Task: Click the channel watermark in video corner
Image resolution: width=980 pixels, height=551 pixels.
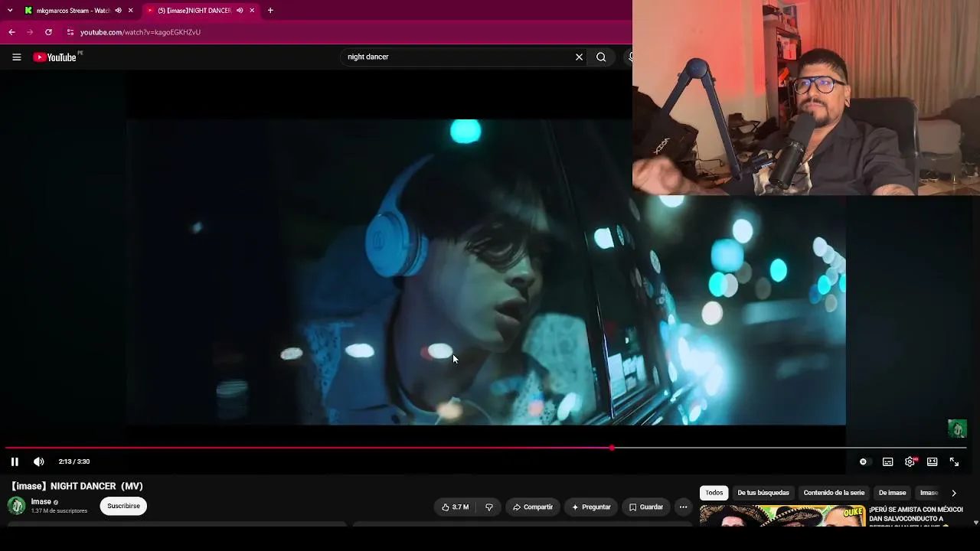Action: coord(957,429)
